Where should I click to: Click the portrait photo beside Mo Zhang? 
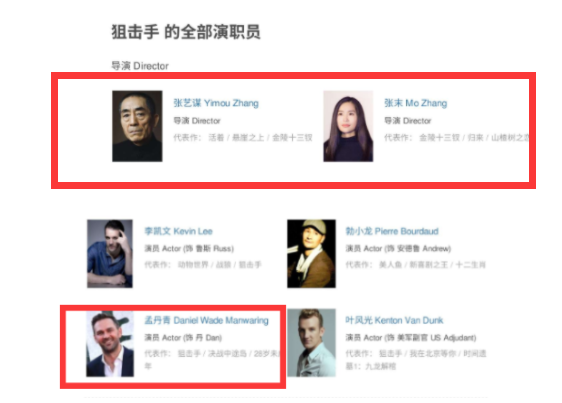click(348, 126)
